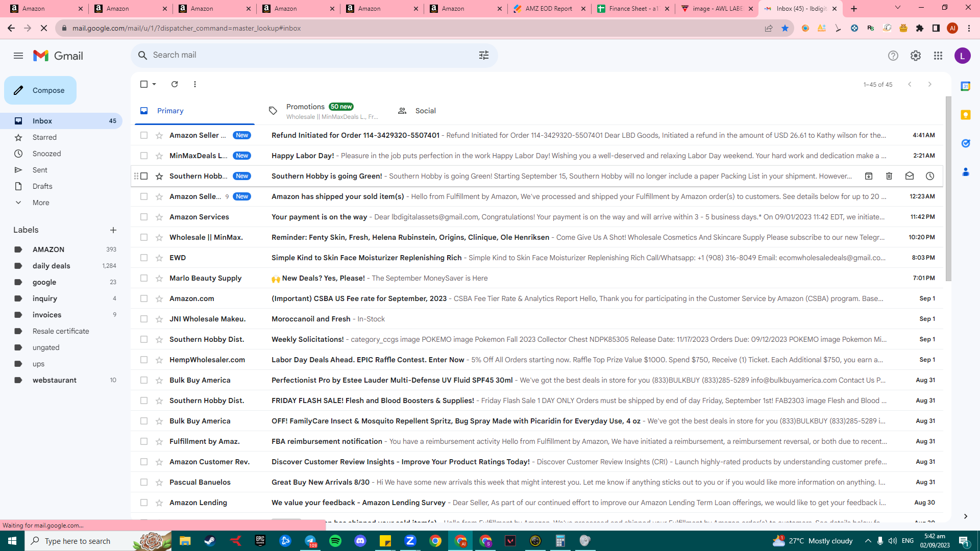This screenshot has height=551, width=980.
Task: Open Gmail Settings gear
Action: coord(916,56)
